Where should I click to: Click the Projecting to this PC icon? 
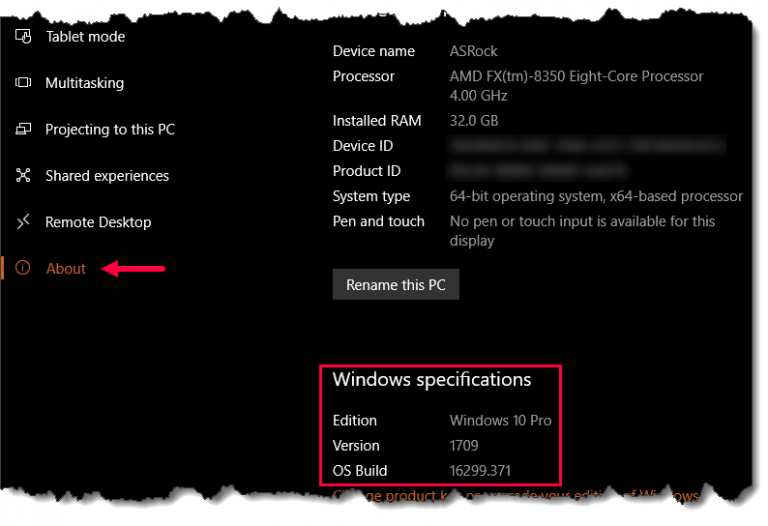tap(23, 129)
